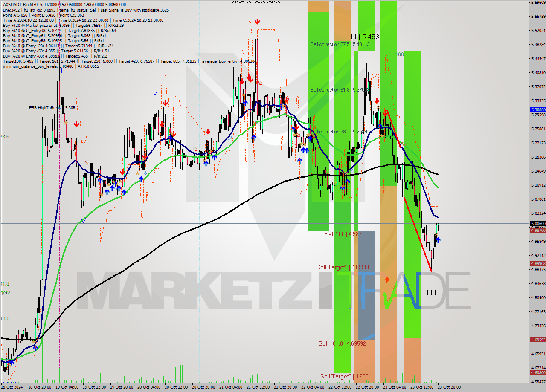Screen dimensions: 546x392
Task: Click the red 4.89908 price axis tag
Action: (x=537, y=264)
